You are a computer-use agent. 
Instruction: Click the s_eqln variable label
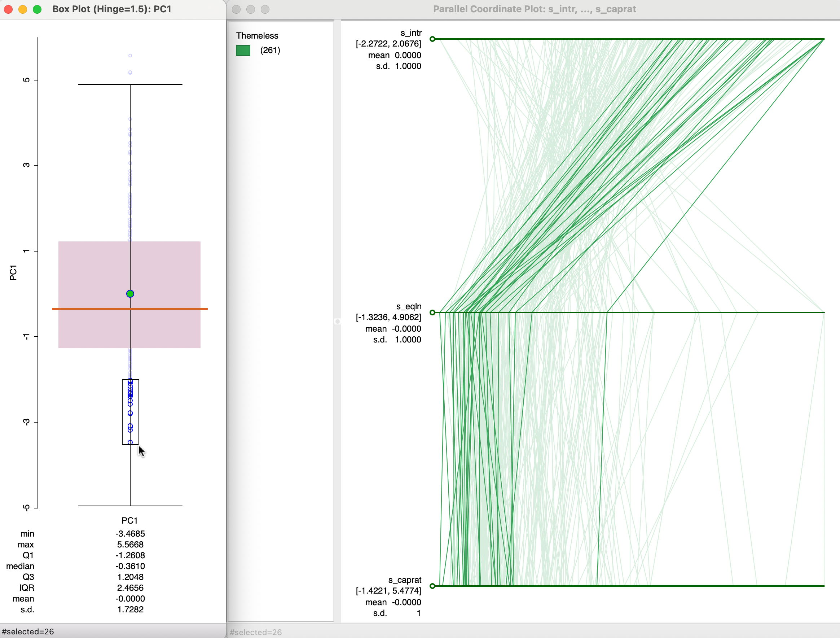(409, 307)
